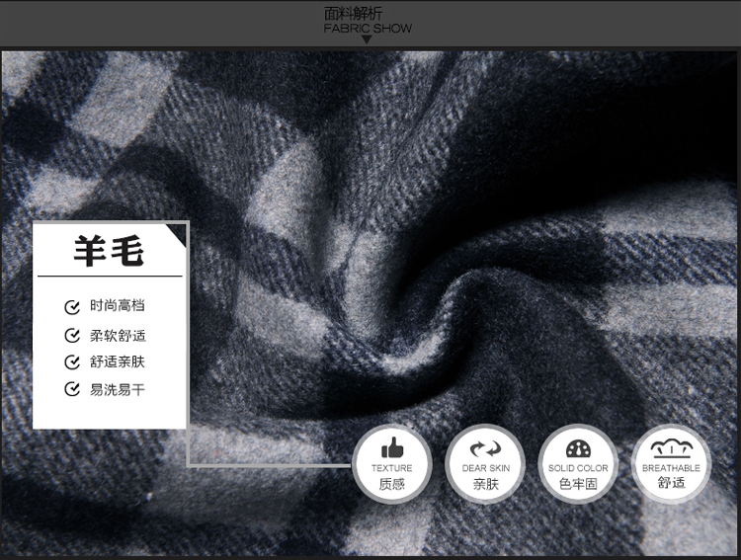741x560 pixels.
Task: Click the 亲肤 label in the badge
Action: pos(485,484)
